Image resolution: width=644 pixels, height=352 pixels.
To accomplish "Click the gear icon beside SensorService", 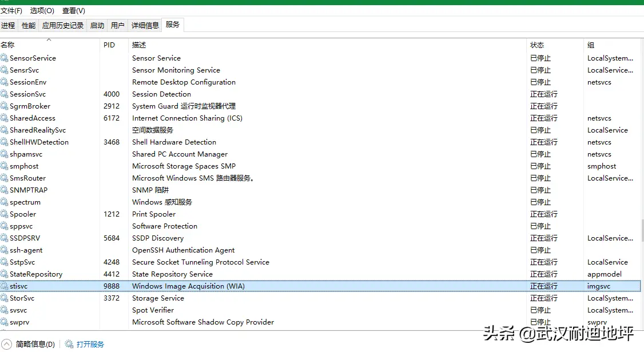I will coord(5,58).
